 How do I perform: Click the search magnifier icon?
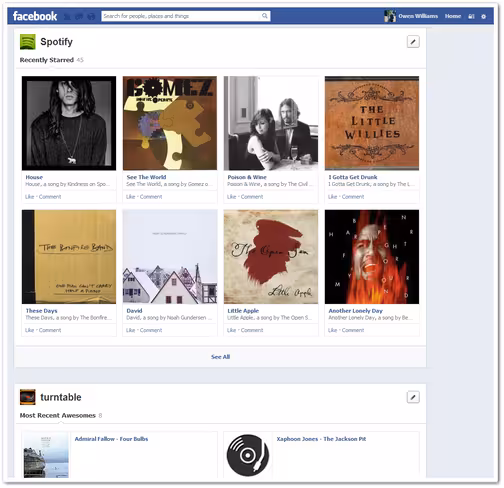pos(265,16)
